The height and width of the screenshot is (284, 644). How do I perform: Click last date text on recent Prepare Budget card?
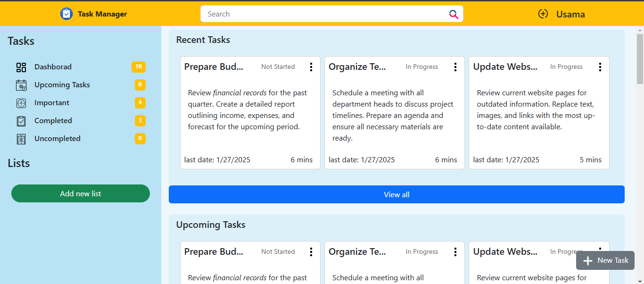tap(217, 160)
